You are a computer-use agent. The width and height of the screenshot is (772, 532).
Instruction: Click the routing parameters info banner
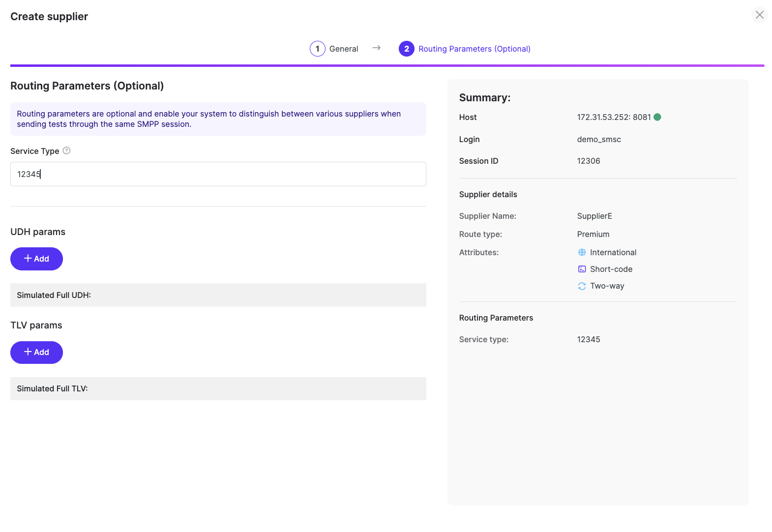click(218, 119)
